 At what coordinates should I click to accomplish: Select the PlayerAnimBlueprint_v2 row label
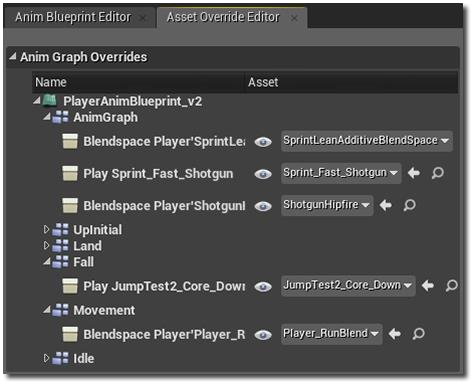tap(133, 101)
